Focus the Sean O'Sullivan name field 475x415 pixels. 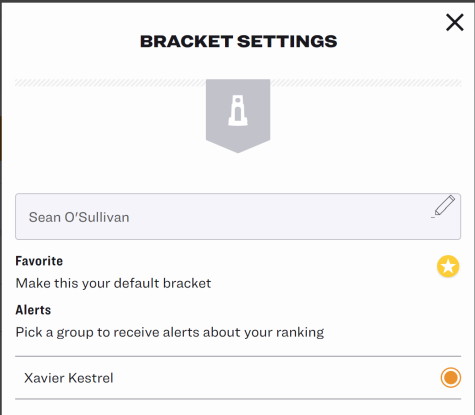click(238, 216)
